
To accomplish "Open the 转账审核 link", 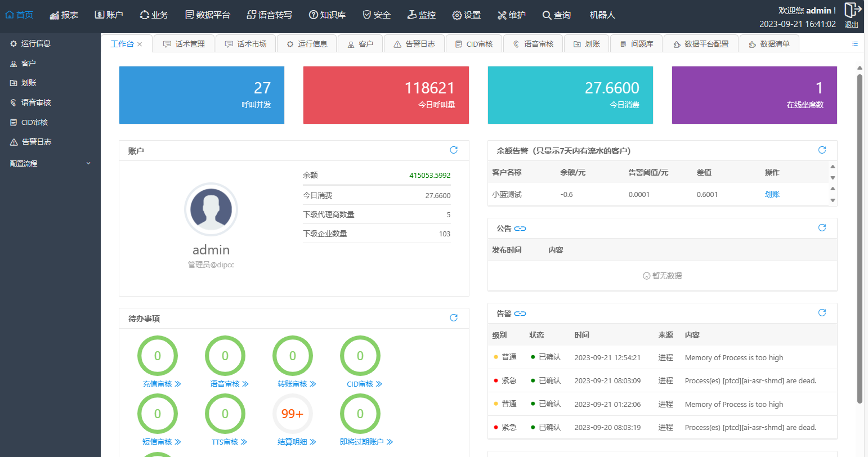I will 297,384.
